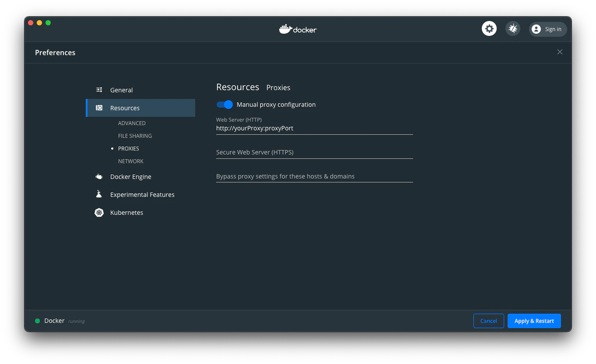
Task: Click the Manual proxy configuration label
Action: 276,105
